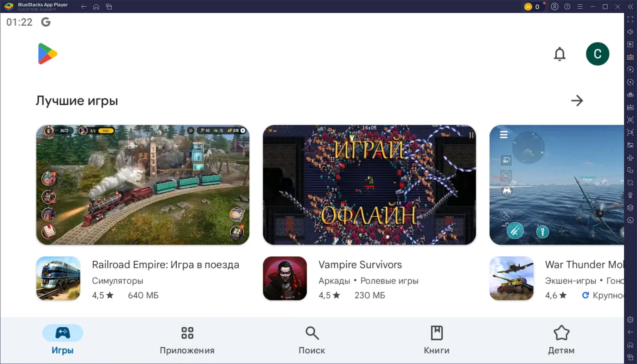Click the sync circular arrows icon
The height and width of the screenshot is (364, 637).
pyautogui.click(x=630, y=82)
